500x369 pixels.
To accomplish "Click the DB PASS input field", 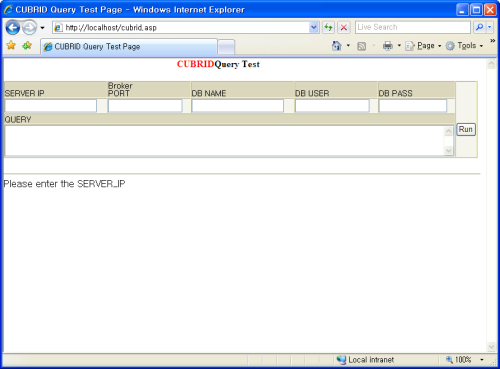I will (x=413, y=106).
